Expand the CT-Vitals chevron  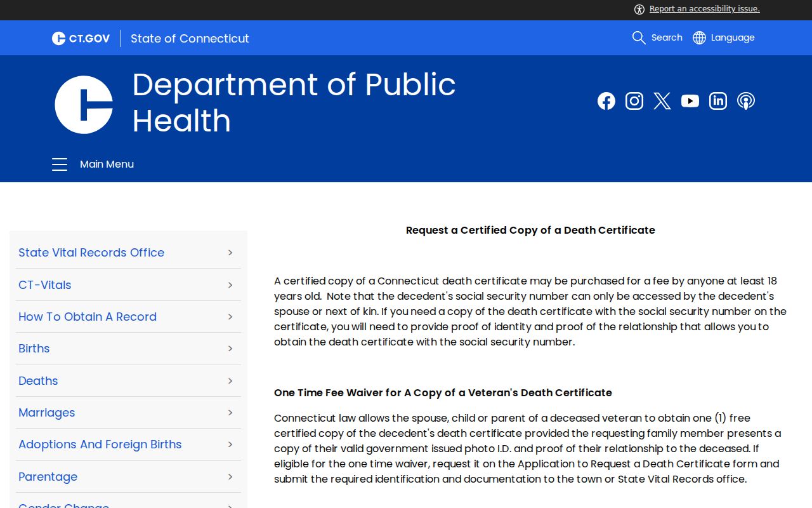(x=230, y=285)
